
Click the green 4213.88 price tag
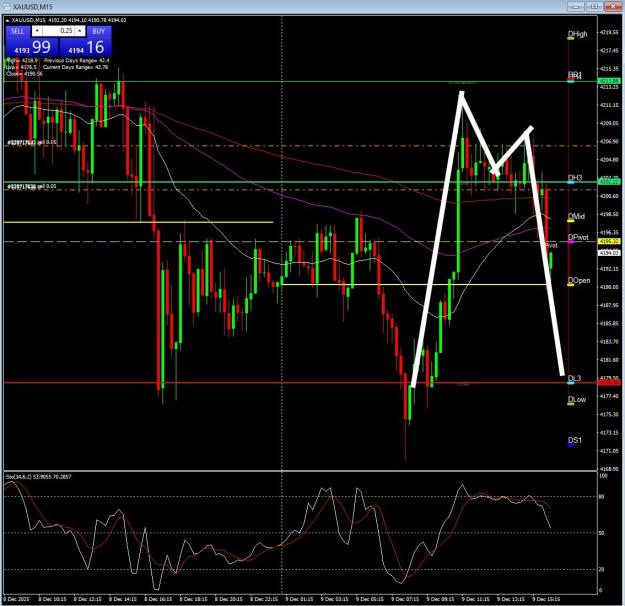(x=609, y=81)
